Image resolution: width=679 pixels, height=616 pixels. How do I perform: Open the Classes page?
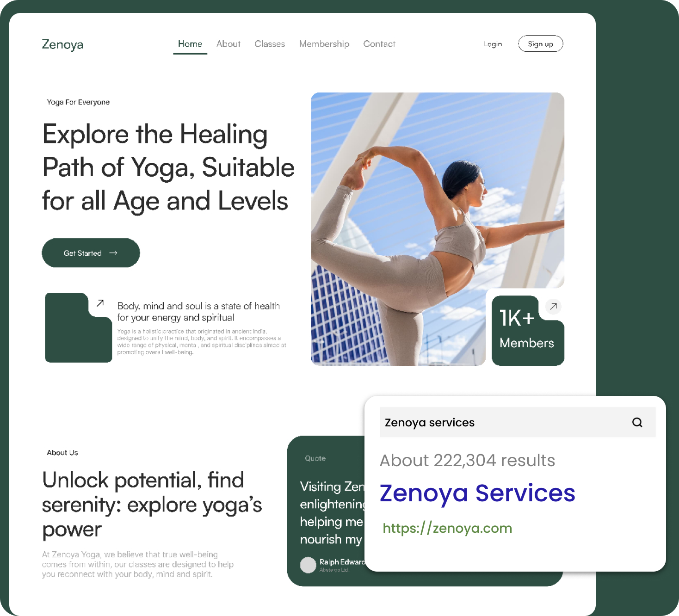click(270, 44)
